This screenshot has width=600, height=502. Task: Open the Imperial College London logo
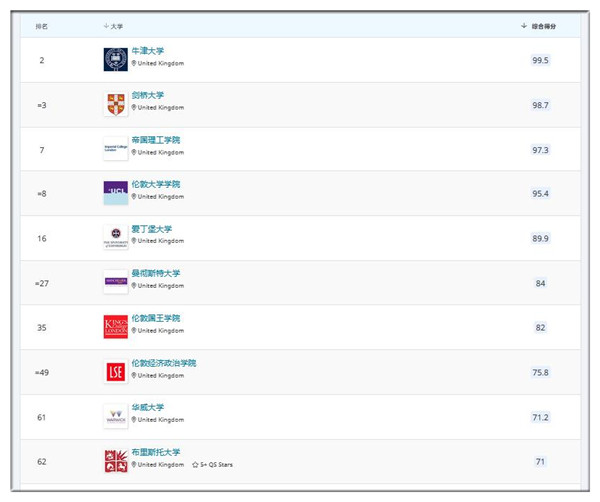click(116, 148)
